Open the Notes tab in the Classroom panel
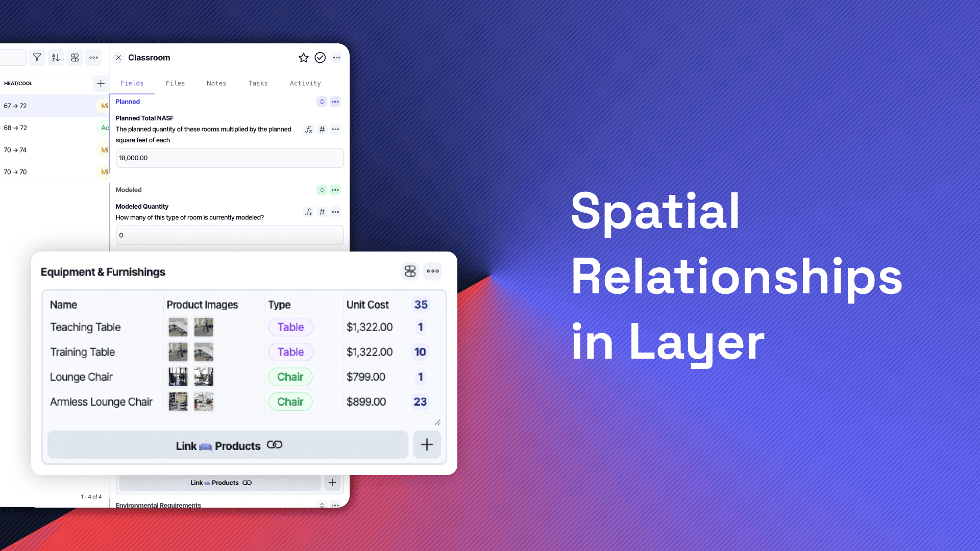This screenshot has height=551, width=980. [216, 83]
